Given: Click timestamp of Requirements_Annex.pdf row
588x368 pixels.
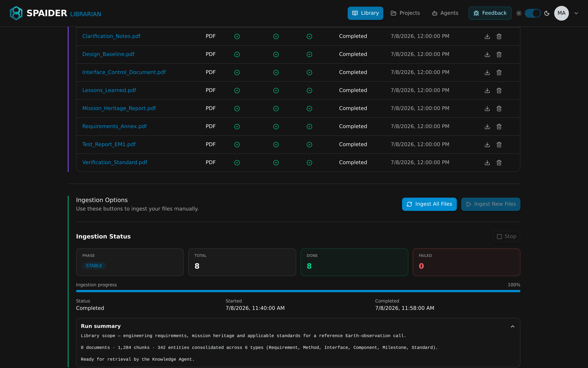Looking at the screenshot, I should point(420,126).
